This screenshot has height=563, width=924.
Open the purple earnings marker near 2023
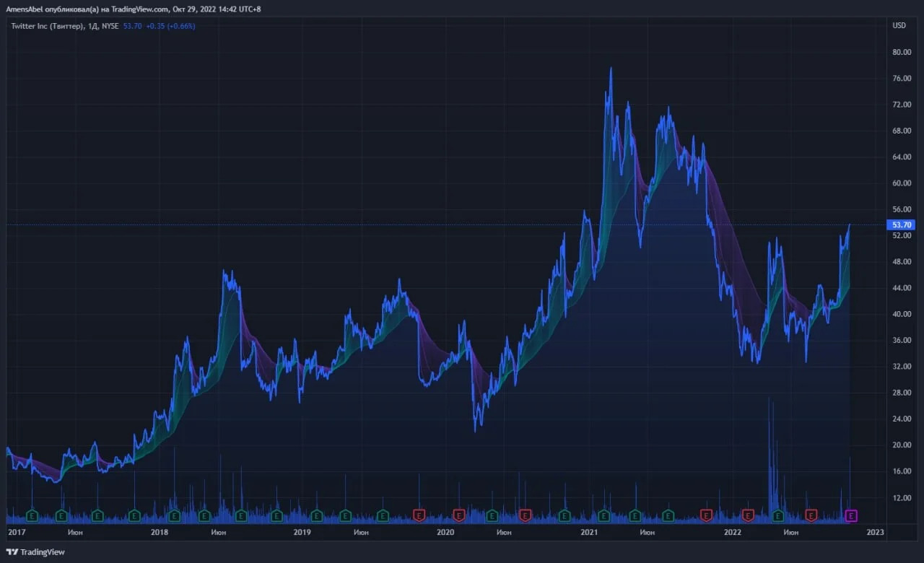pos(852,515)
